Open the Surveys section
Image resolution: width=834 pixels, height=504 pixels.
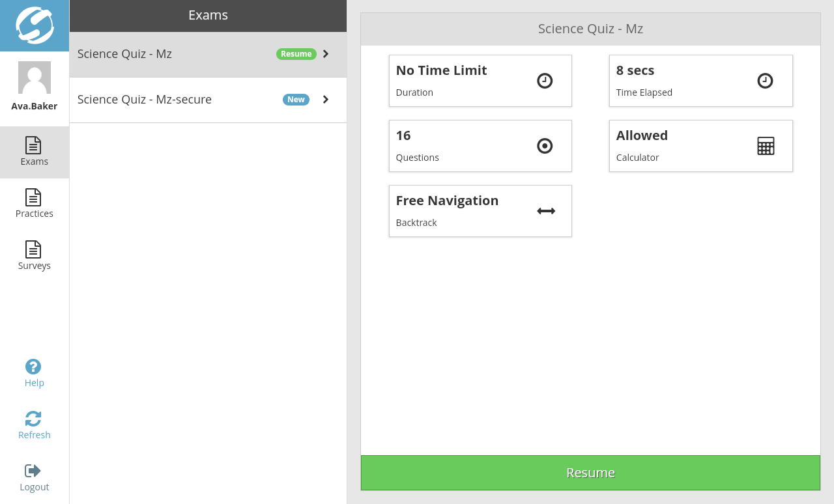coord(35,256)
